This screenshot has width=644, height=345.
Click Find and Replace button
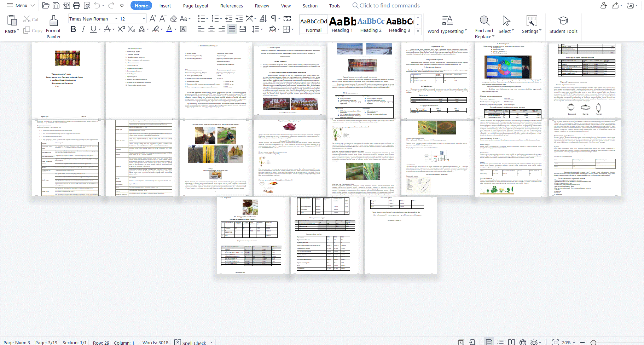click(x=484, y=27)
